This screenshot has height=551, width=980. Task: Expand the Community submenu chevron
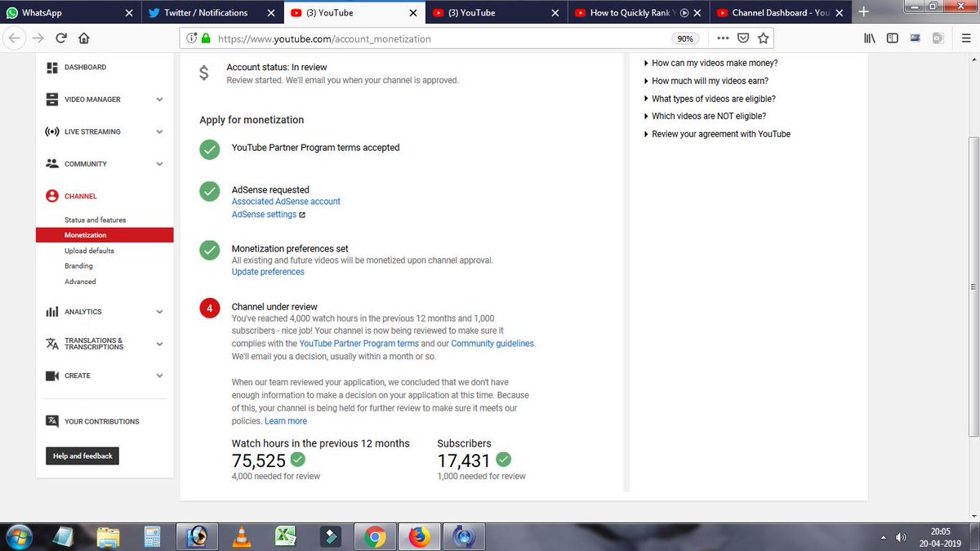click(159, 164)
